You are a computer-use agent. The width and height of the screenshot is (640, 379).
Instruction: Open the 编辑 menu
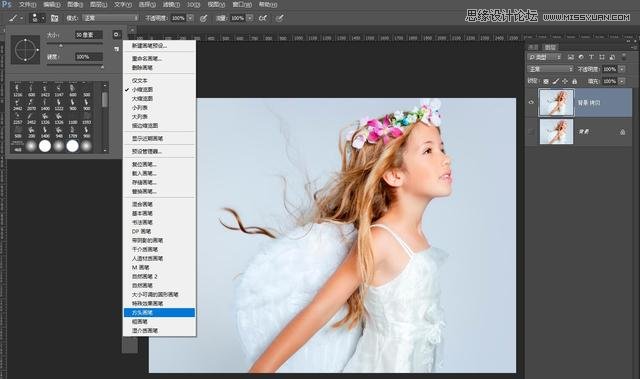52,5
